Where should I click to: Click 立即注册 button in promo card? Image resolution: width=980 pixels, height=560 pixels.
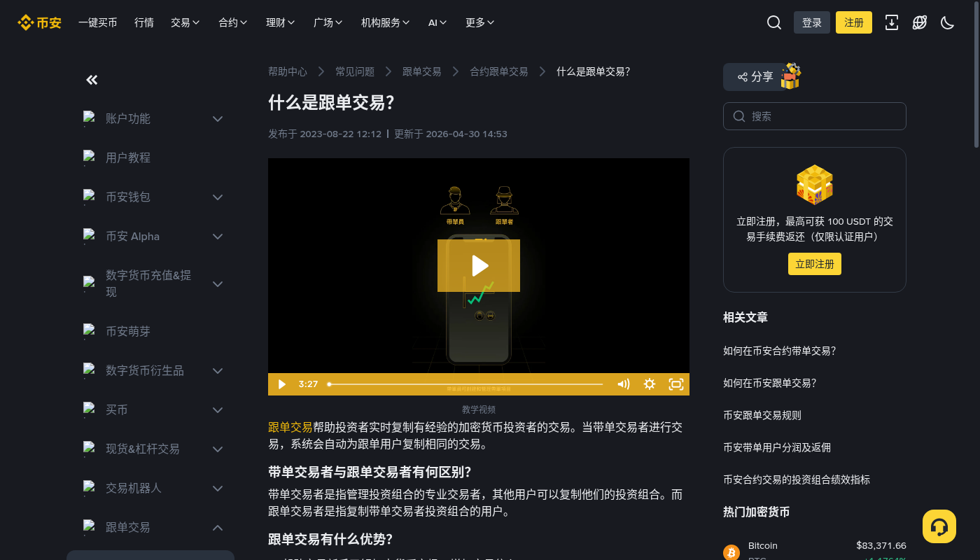point(815,264)
